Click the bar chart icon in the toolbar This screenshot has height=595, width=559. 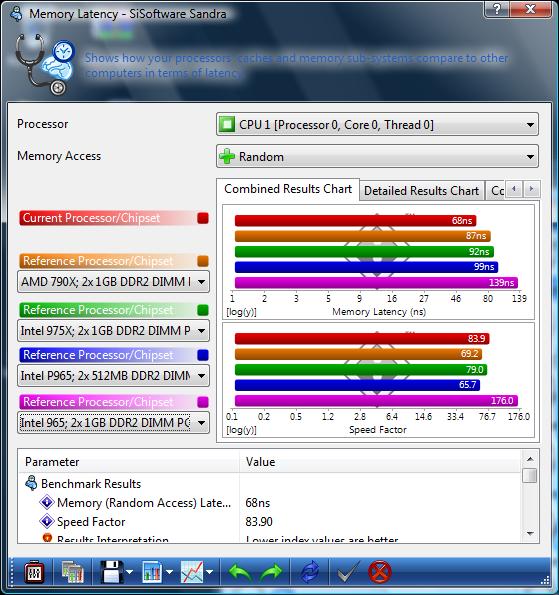coord(152,572)
